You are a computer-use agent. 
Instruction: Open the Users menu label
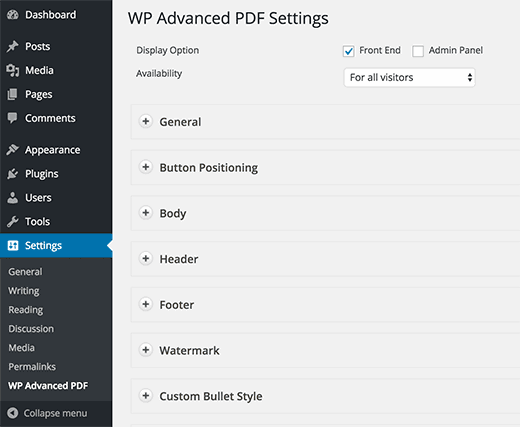pyautogui.click(x=38, y=198)
